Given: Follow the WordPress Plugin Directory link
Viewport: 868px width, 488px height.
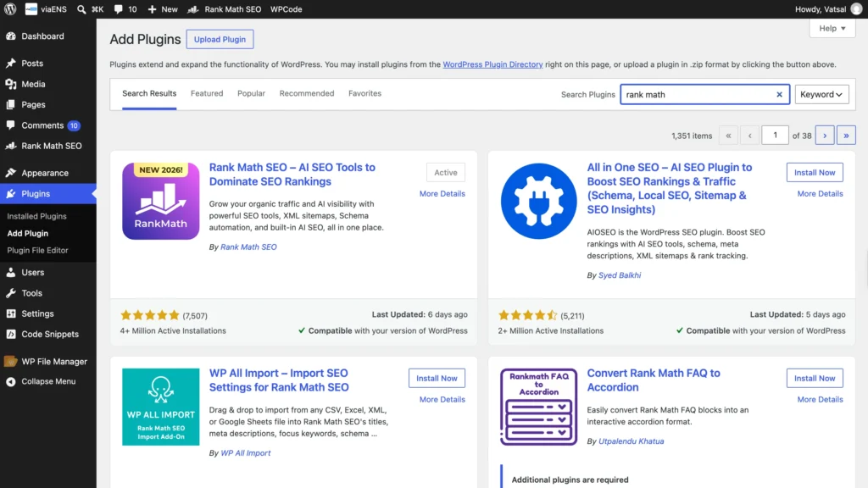Looking at the screenshot, I should [x=492, y=64].
